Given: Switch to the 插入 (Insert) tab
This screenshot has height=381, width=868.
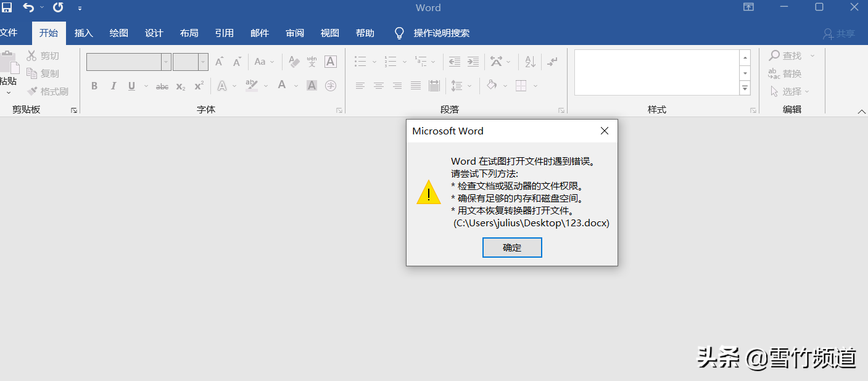Looking at the screenshot, I should [83, 33].
